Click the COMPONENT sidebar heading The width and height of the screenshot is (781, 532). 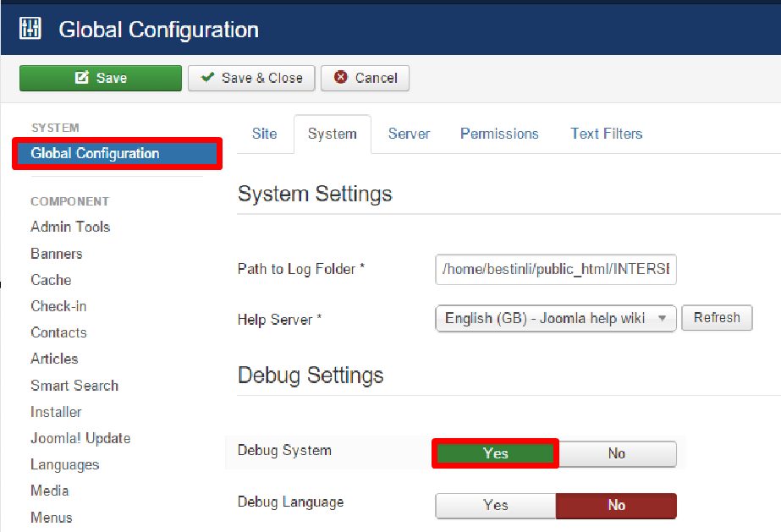(69, 201)
